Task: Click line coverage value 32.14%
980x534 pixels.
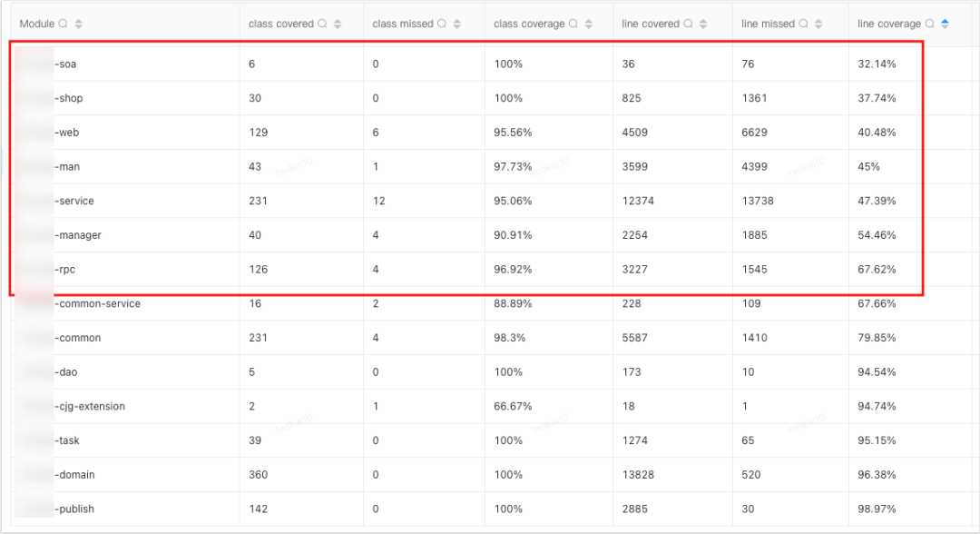Action: coord(877,64)
